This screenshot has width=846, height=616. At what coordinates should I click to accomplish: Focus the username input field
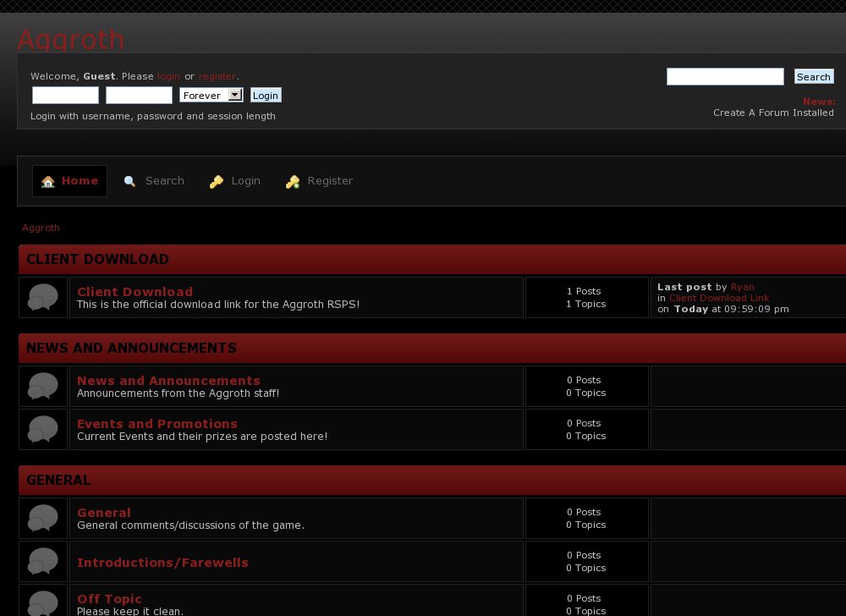tap(65, 95)
